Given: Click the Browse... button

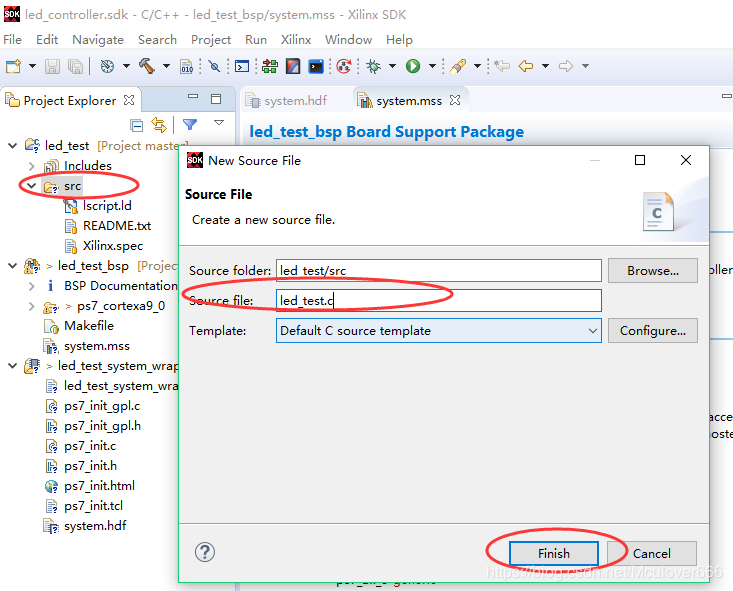Looking at the screenshot, I should tap(653, 271).
